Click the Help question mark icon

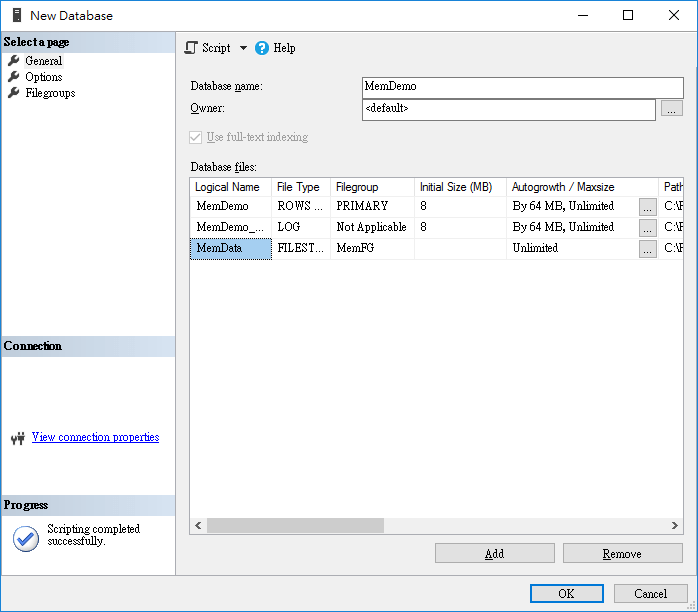[x=262, y=48]
